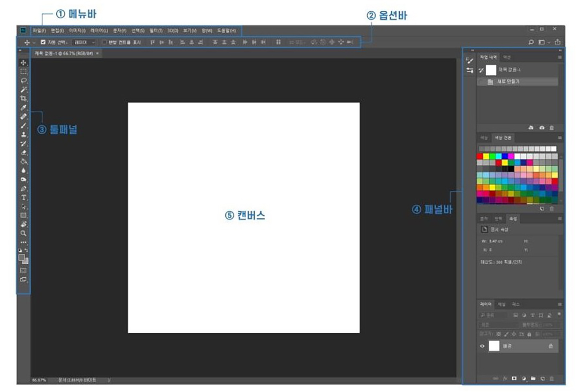Open the layer filter kind dropdown

(493, 315)
